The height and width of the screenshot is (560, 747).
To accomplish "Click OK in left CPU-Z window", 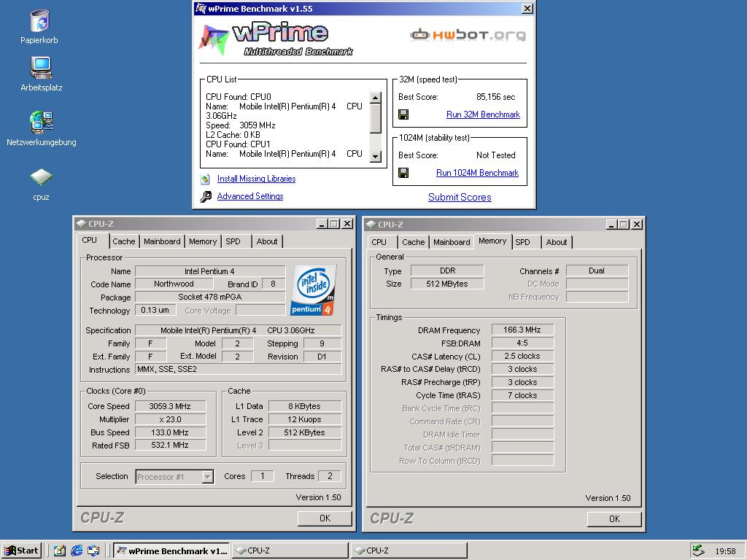I will [x=325, y=518].
